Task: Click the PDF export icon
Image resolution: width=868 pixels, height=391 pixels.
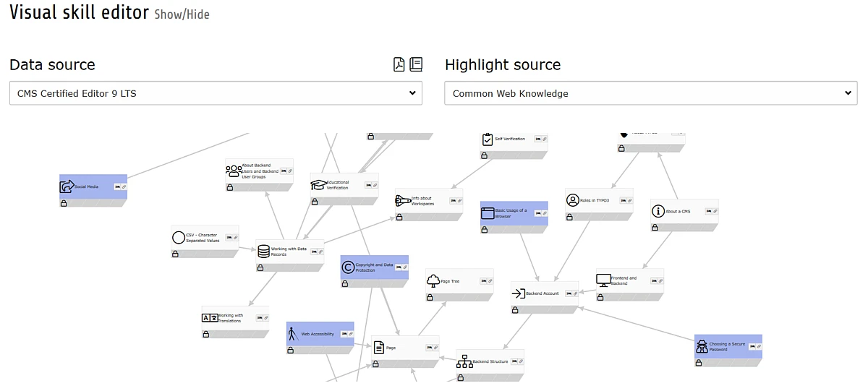Action: pos(399,65)
